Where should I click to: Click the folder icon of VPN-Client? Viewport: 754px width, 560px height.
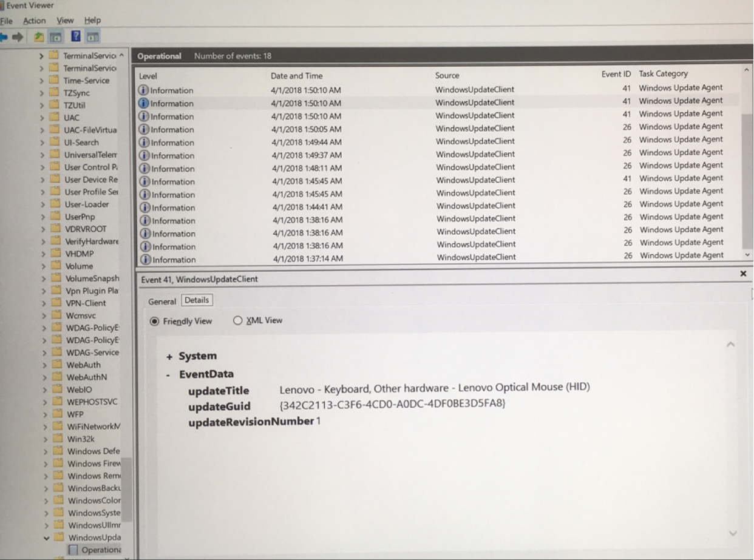(x=58, y=303)
